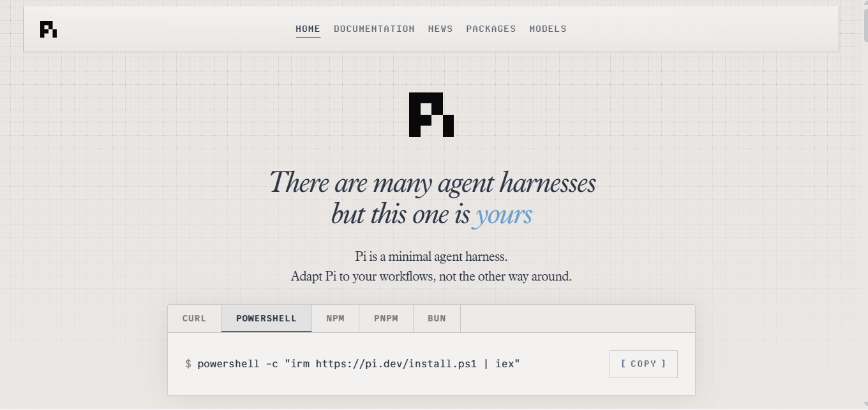This screenshot has width=868, height=410.
Task: Open the Home nav link
Action: [308, 29]
